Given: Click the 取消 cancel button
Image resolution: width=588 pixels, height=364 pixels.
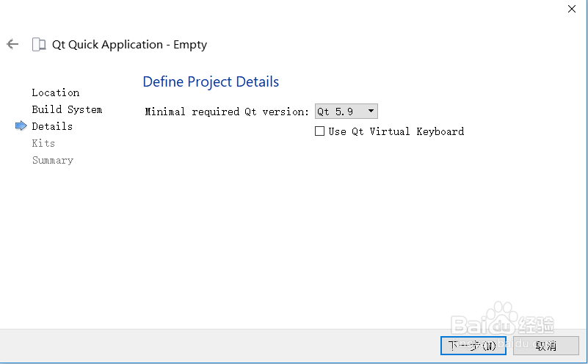Looking at the screenshot, I should click(x=546, y=345).
